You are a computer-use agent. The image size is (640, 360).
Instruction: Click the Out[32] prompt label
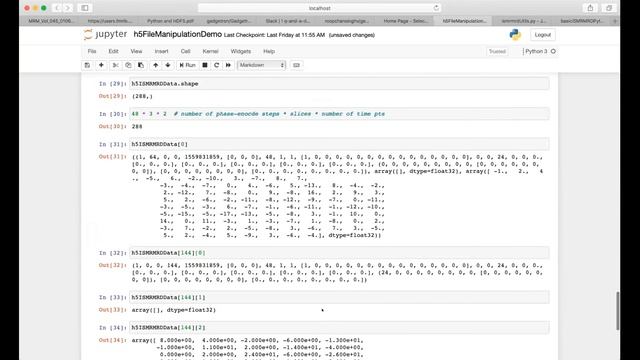tap(113, 265)
